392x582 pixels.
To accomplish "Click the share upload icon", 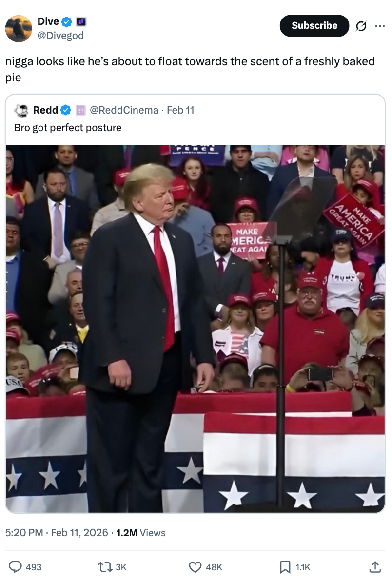I will tap(375, 566).
